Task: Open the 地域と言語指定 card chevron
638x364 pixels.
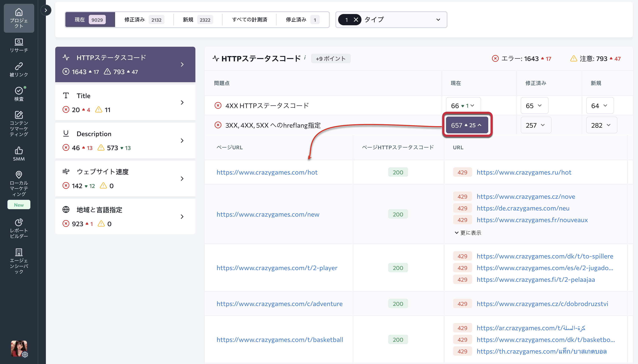Action: click(182, 216)
